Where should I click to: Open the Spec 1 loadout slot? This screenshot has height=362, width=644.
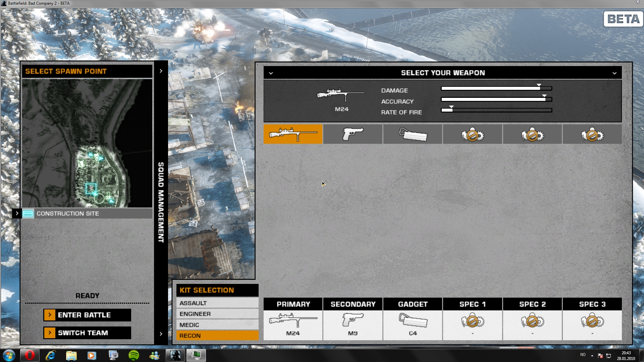(x=472, y=325)
